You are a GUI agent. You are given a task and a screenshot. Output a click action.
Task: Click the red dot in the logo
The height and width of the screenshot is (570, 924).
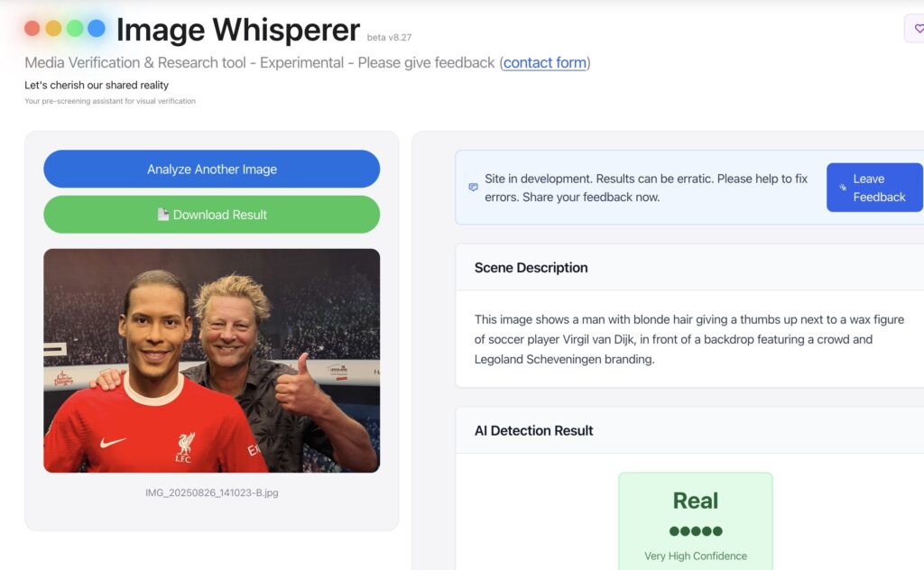click(x=32, y=28)
